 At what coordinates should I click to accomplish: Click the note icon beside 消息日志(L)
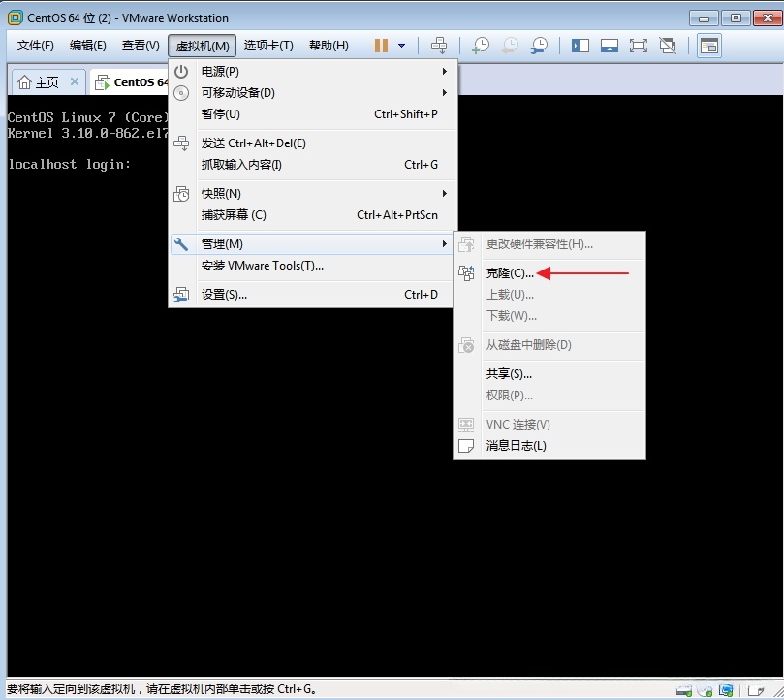[x=466, y=446]
